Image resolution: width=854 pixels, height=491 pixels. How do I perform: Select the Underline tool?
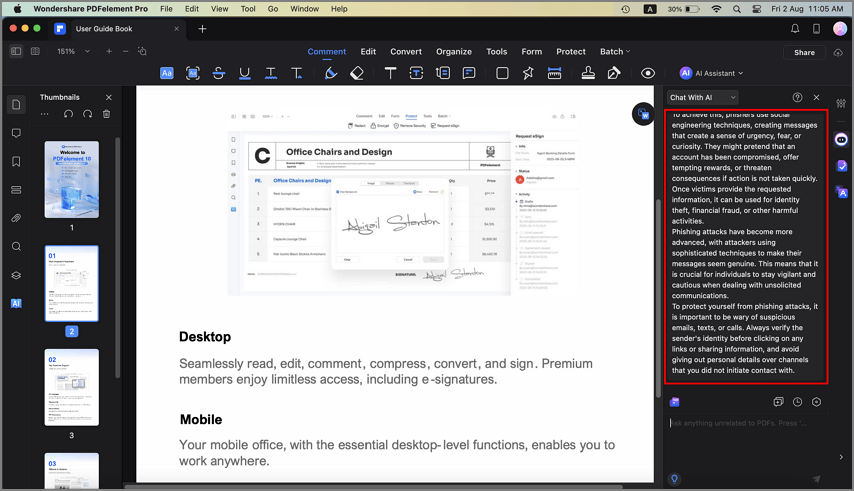(x=245, y=73)
